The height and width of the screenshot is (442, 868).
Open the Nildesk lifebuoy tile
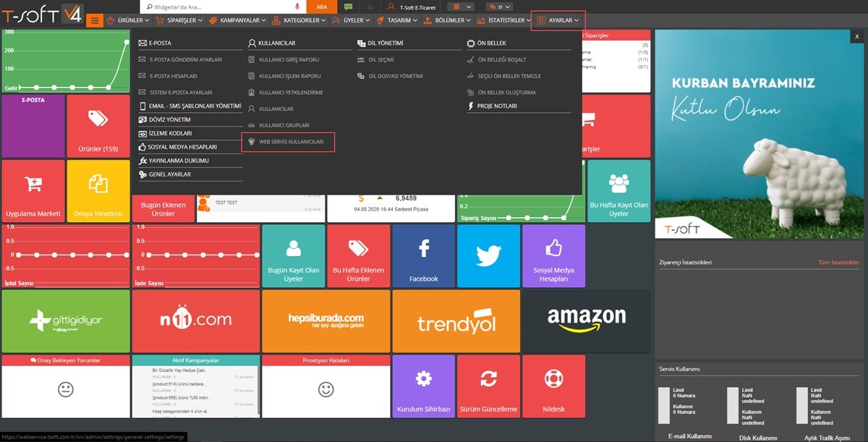[x=554, y=386]
